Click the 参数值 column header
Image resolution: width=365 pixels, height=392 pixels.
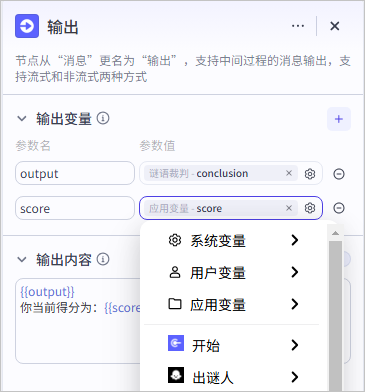point(157,146)
